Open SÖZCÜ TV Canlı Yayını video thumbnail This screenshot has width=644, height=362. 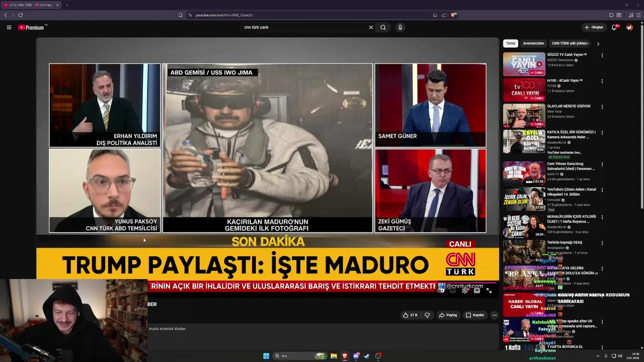[524, 64]
